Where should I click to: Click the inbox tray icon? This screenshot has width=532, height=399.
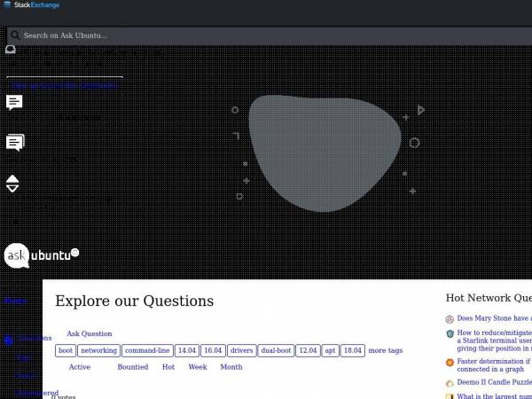tap(11, 50)
